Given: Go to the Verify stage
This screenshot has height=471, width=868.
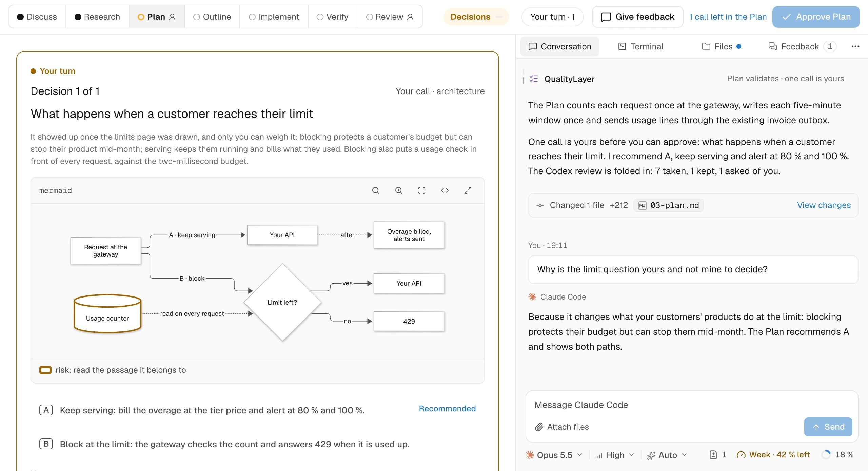Looking at the screenshot, I should pos(333,17).
